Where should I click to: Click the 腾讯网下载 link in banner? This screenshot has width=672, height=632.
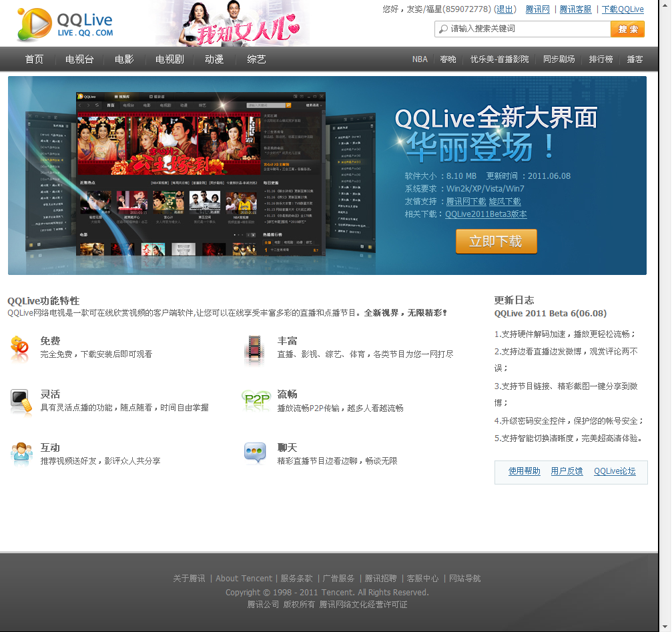[466, 202]
